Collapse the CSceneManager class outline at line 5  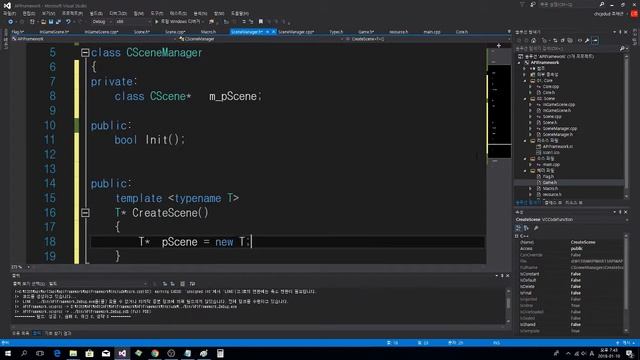click(85, 53)
